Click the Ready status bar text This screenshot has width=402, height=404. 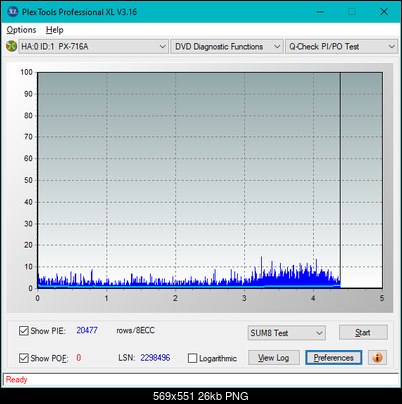(16, 380)
